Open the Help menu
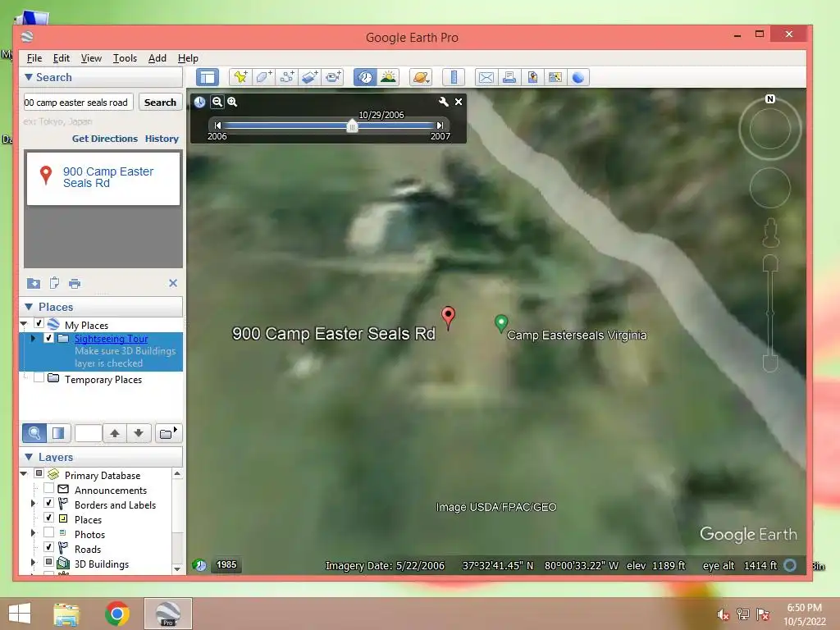This screenshot has width=840, height=630. tap(188, 58)
